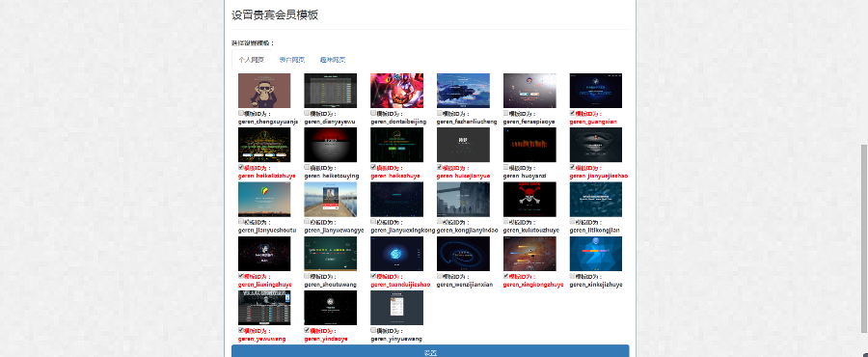Click the teal geometric geren_litikongjian thumbnail
The height and width of the screenshot is (357, 868).
596,200
